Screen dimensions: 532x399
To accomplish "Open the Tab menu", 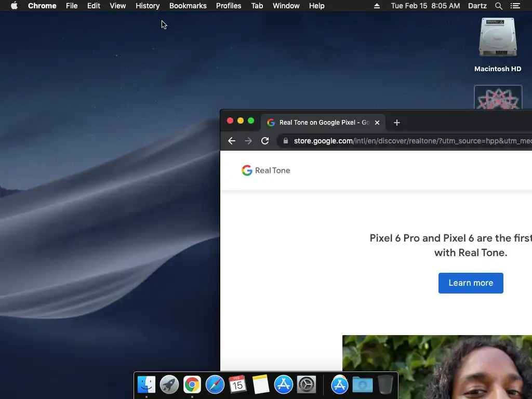I will pyautogui.click(x=257, y=6).
